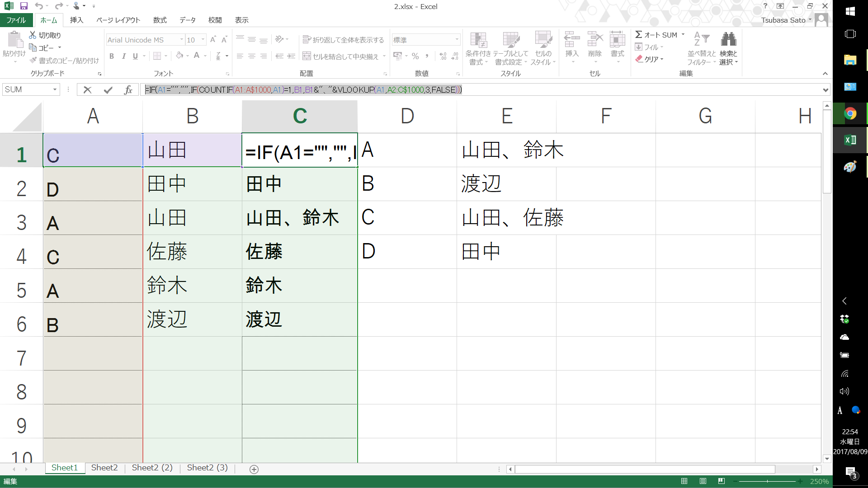Add a new sheet with the plus icon

254,469
